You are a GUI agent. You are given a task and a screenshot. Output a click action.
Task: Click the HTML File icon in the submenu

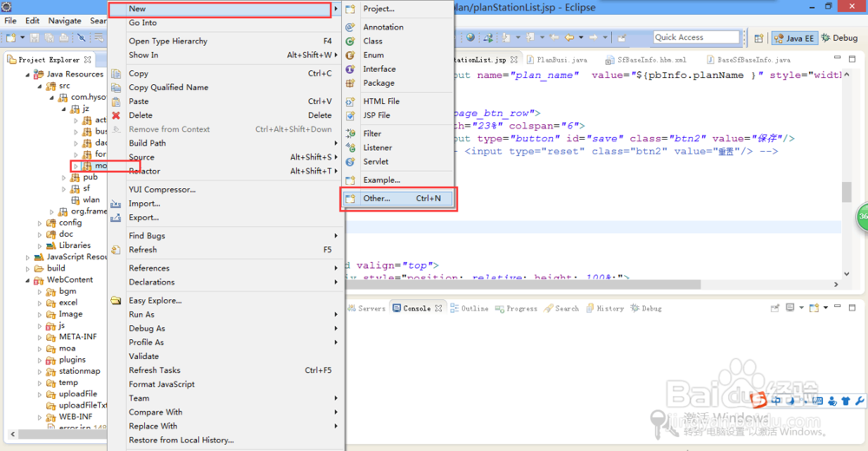(x=351, y=101)
